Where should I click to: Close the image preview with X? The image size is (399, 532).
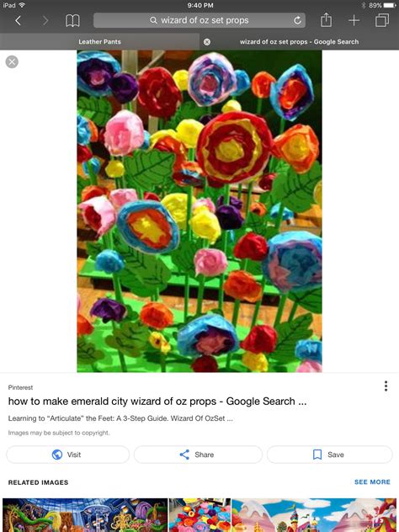point(12,61)
